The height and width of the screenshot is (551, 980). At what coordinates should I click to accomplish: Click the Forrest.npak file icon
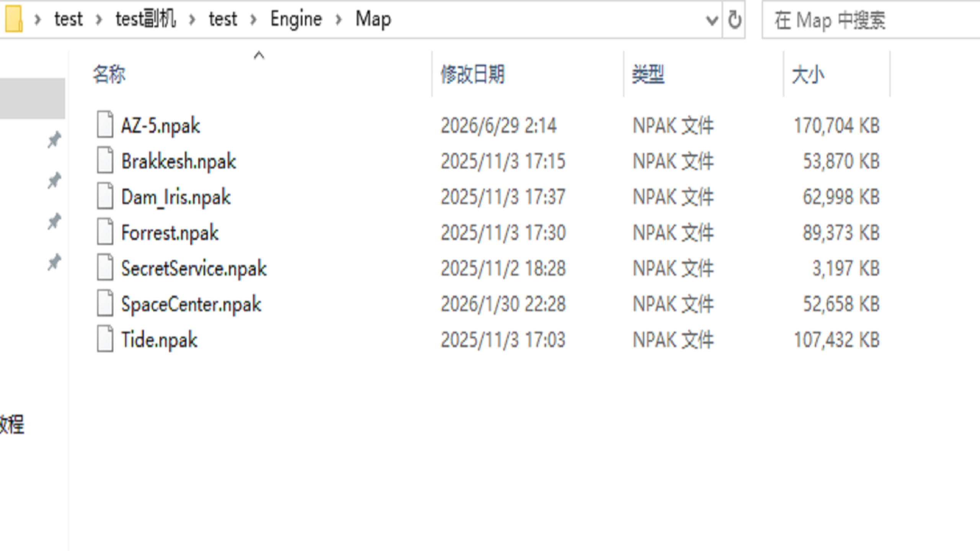pos(105,231)
